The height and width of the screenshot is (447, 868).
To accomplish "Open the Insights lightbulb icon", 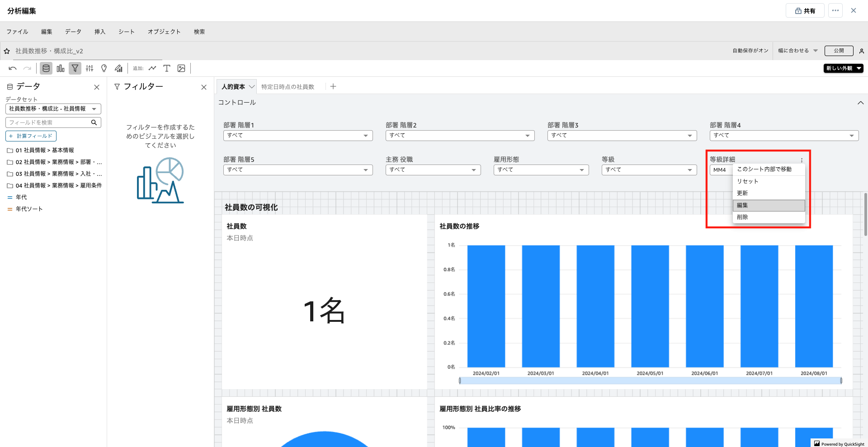I will click(104, 68).
